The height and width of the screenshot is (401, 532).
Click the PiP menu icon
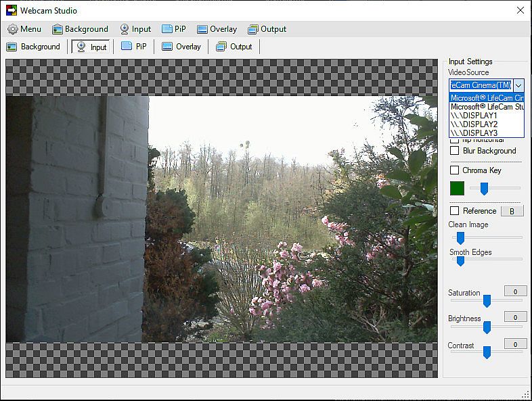pyautogui.click(x=167, y=29)
